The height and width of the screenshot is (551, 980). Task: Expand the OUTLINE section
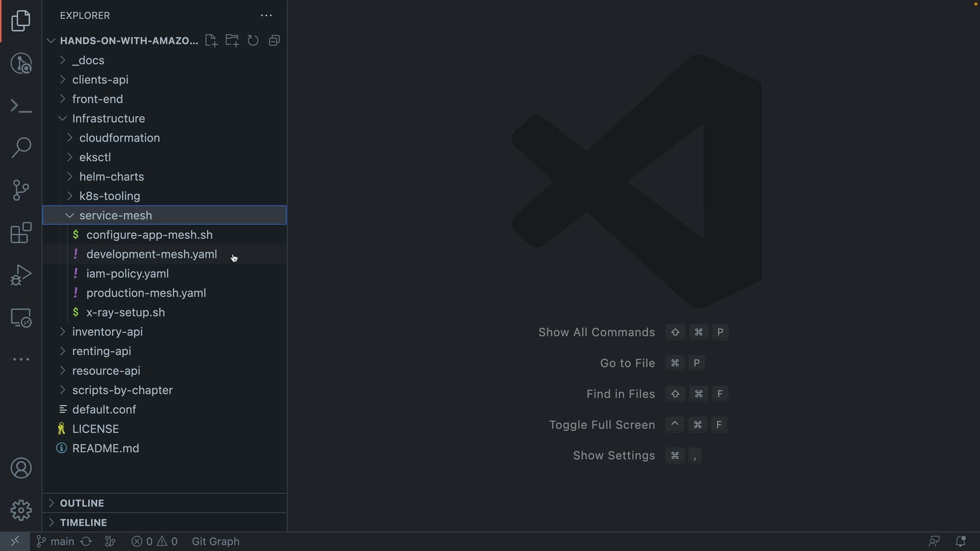(82, 503)
